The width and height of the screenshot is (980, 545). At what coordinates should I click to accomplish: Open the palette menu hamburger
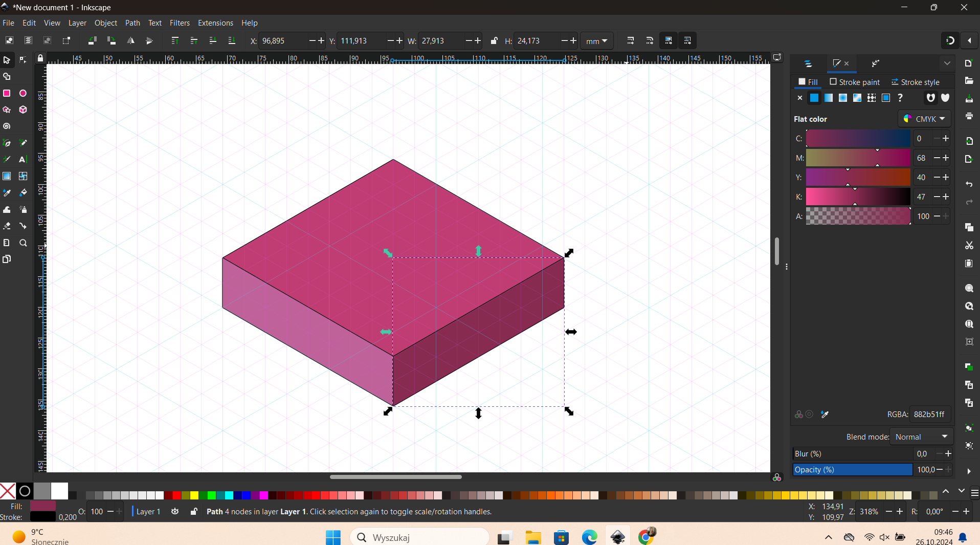974,493
